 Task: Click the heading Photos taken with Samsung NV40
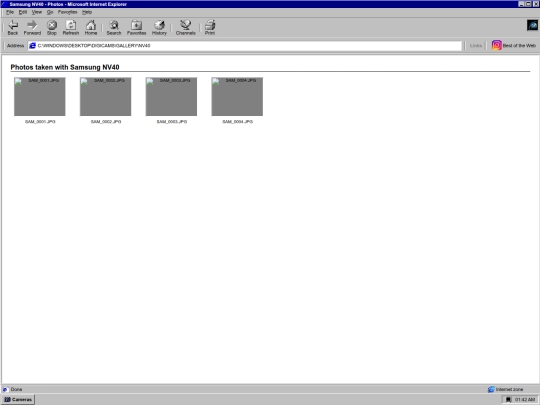(x=65, y=67)
